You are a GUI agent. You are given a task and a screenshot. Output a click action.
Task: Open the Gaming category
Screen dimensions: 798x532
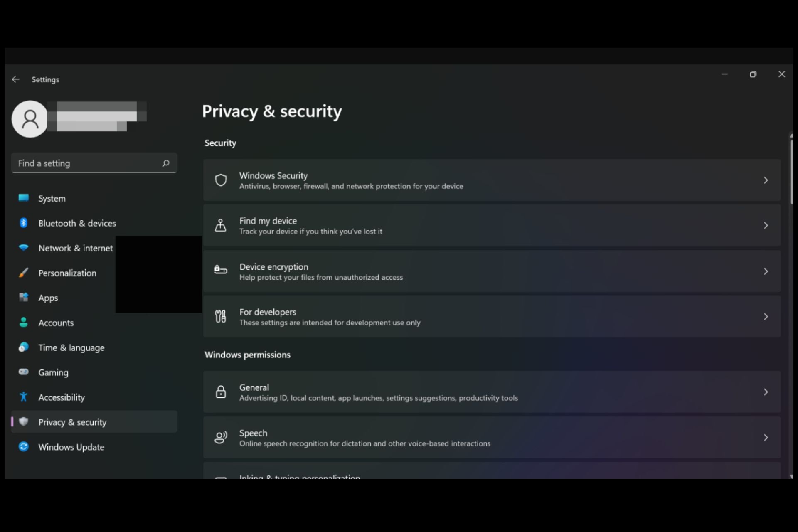[x=94, y=372]
